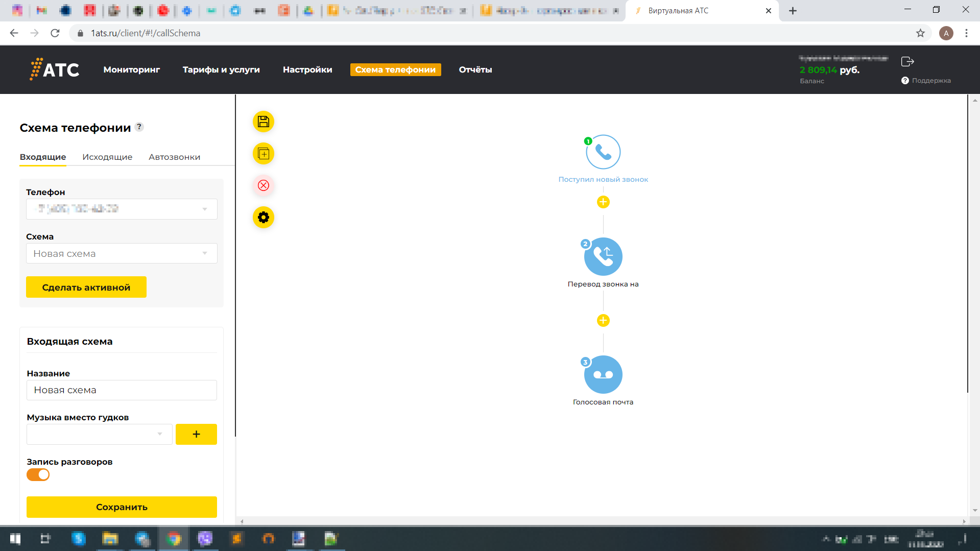This screenshot has width=980, height=551.
Task: Click the logout icon in header
Action: (907, 62)
